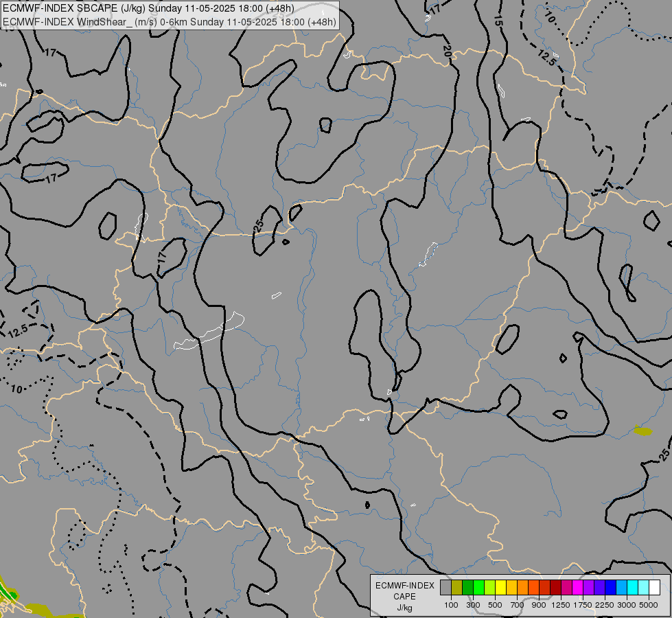Click the ECMWF-INDEX label in legend box

coord(405,586)
